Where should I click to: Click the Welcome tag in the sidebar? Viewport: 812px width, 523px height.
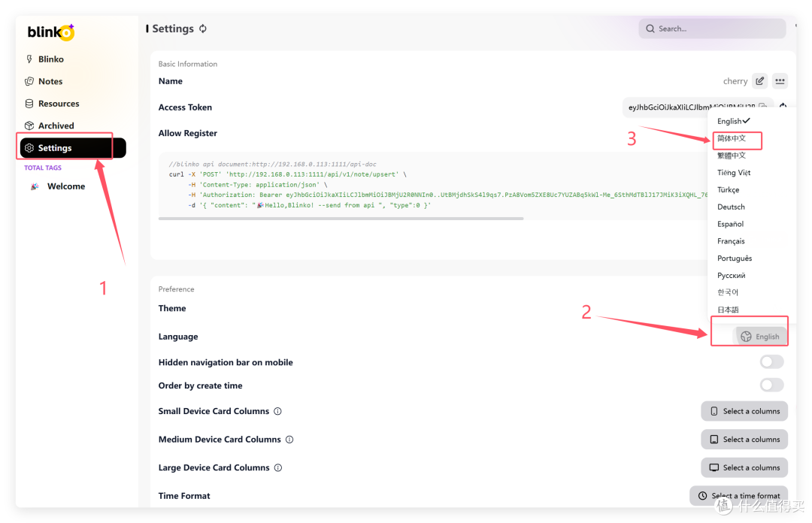click(x=66, y=186)
